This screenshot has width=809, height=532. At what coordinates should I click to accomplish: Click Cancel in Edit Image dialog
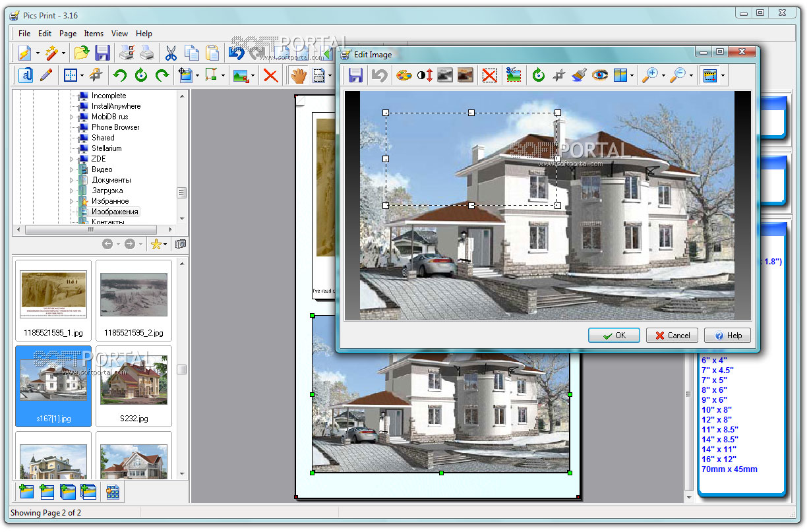672,336
